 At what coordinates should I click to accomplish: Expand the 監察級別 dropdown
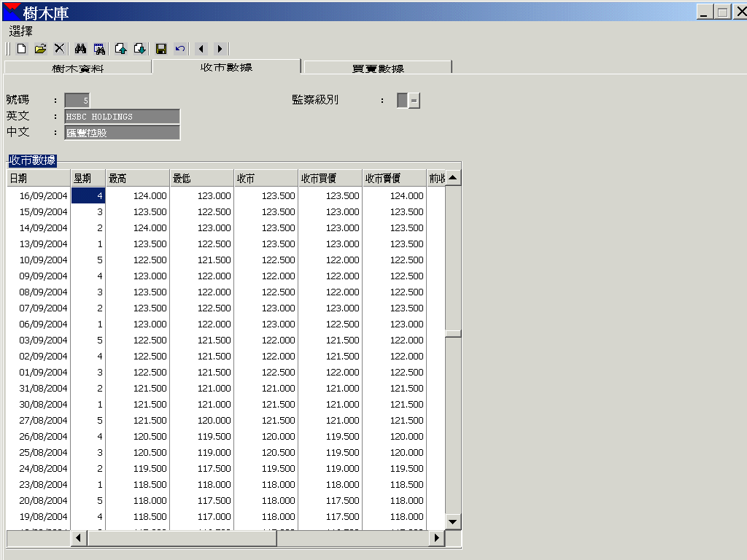coord(414,101)
